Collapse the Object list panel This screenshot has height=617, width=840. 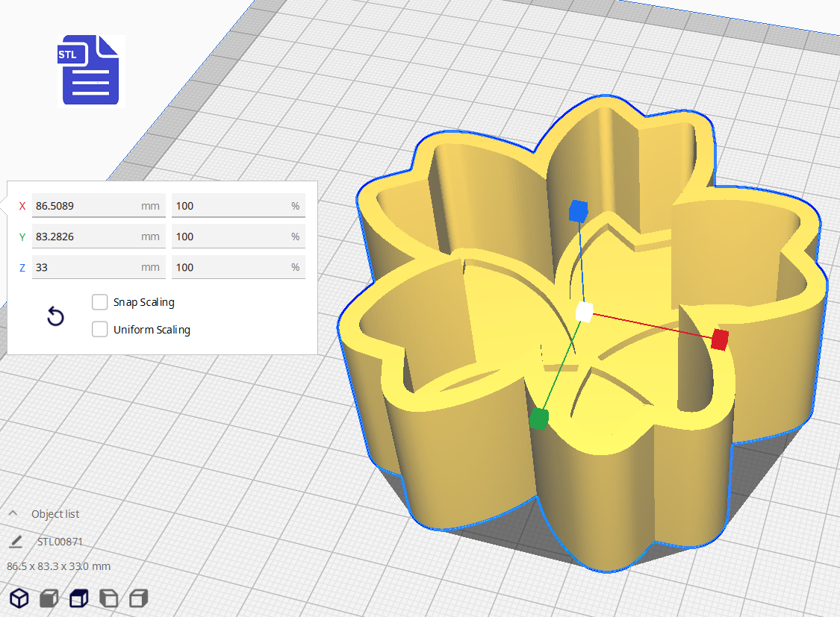click(x=13, y=513)
